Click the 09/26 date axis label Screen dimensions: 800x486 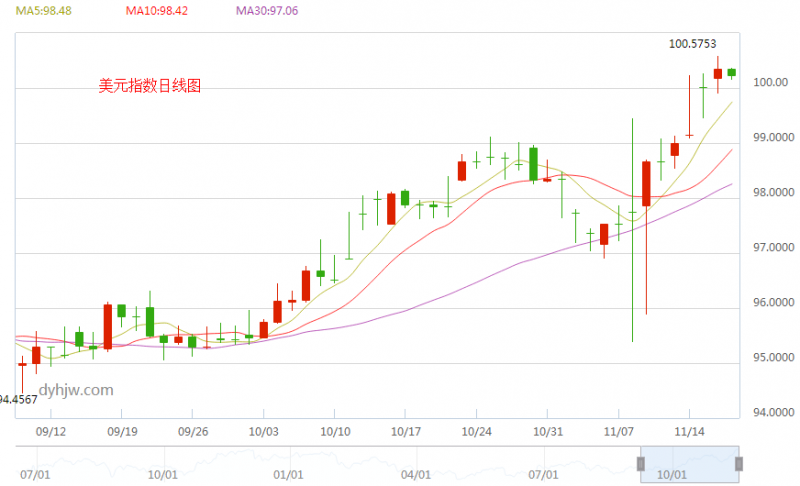tap(193, 431)
